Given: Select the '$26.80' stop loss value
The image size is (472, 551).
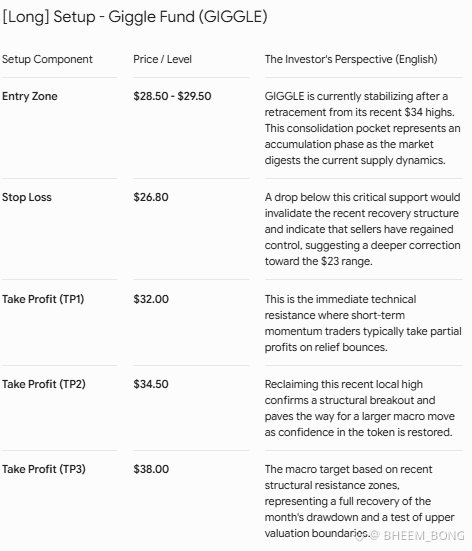Looking at the screenshot, I should [x=151, y=197].
